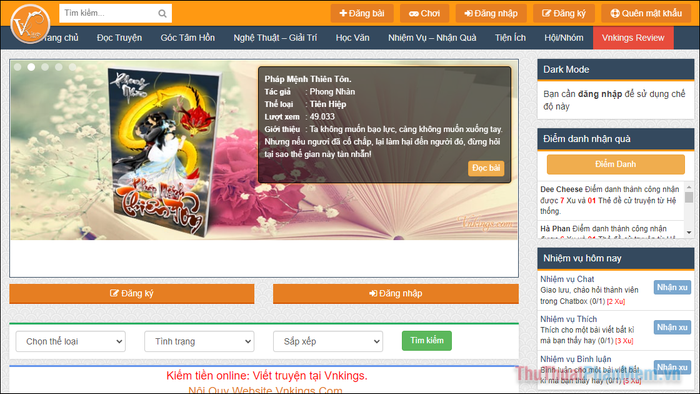700x394 pixels.
Task: Click the green Tìm kiếm button
Action: 427,340
